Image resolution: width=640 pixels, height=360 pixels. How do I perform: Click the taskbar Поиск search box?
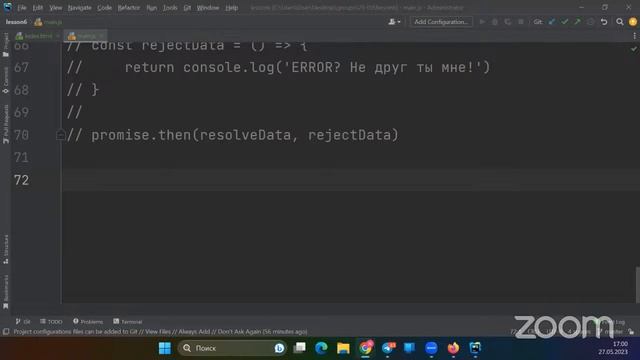232,348
